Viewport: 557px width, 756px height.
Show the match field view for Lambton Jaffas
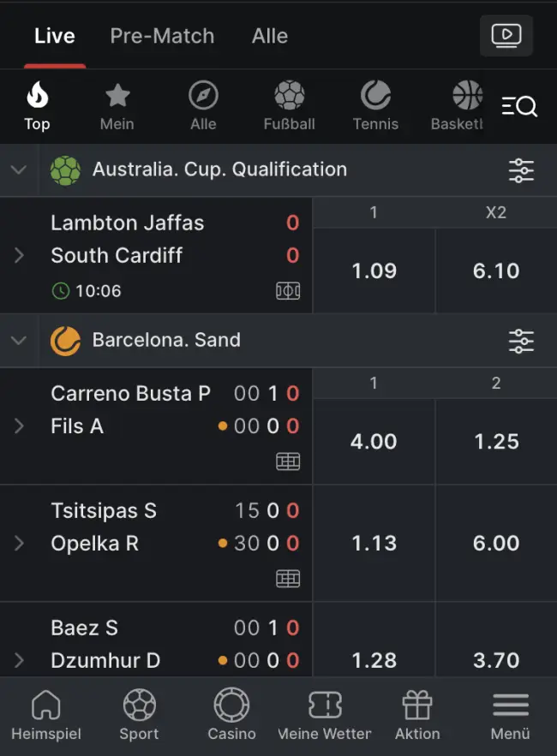[x=288, y=291]
